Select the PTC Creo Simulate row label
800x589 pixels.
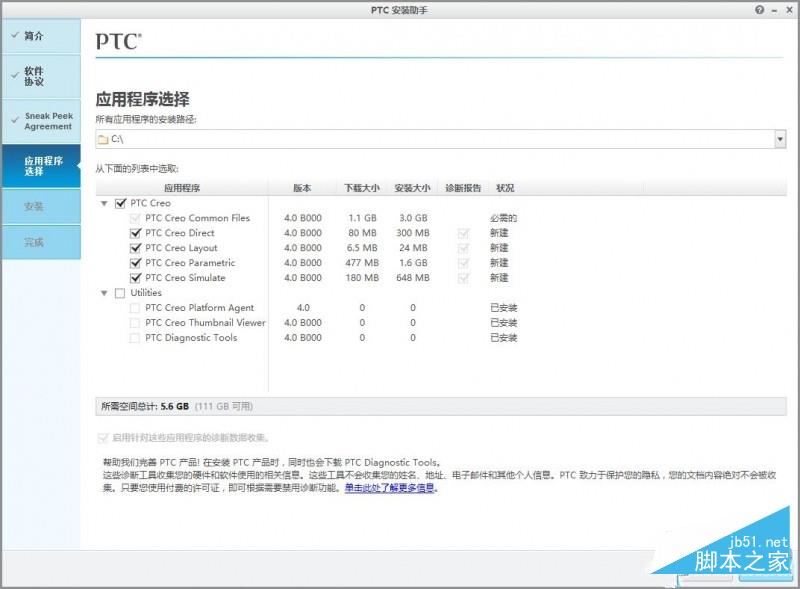click(185, 278)
